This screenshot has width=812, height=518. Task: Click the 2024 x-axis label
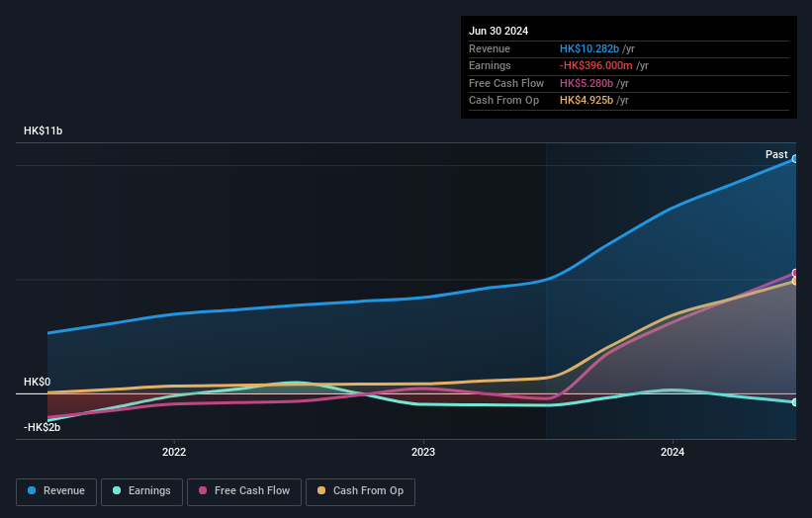pos(673,452)
